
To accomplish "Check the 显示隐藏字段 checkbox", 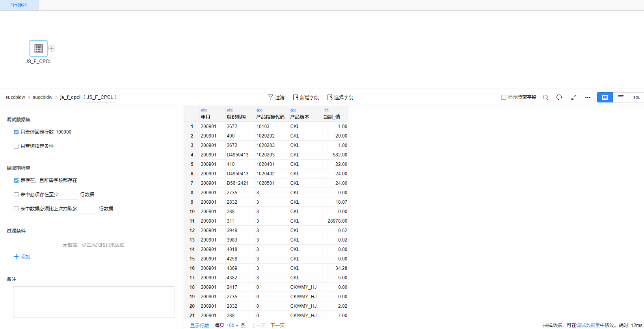I will pyautogui.click(x=504, y=97).
